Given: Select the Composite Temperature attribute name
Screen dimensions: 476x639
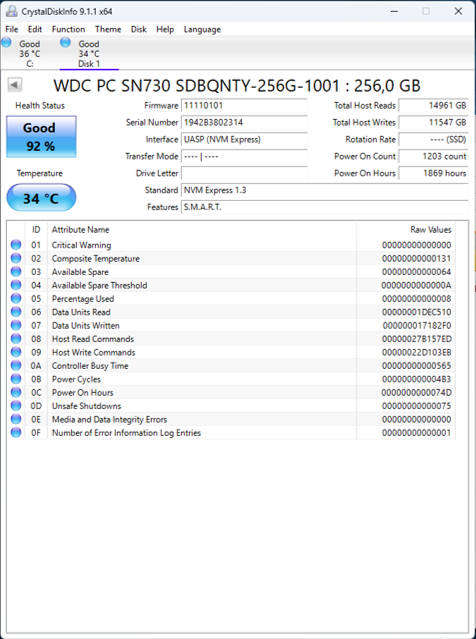Looking at the screenshot, I should tap(95, 258).
